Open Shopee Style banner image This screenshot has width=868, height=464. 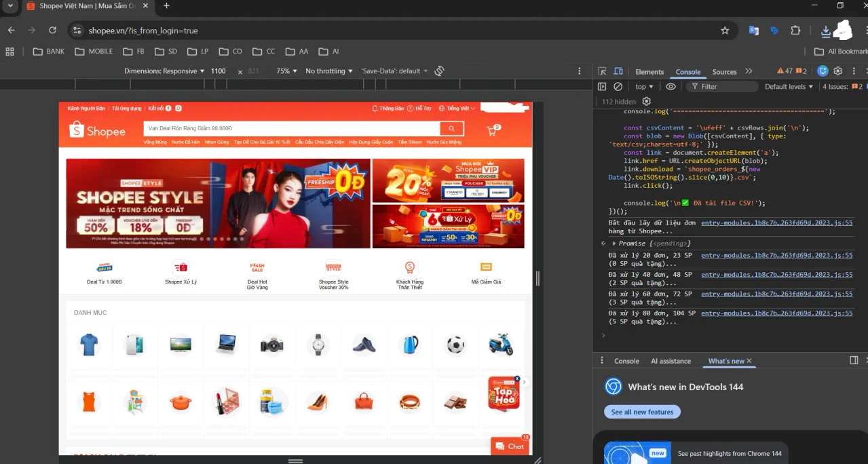pos(218,204)
